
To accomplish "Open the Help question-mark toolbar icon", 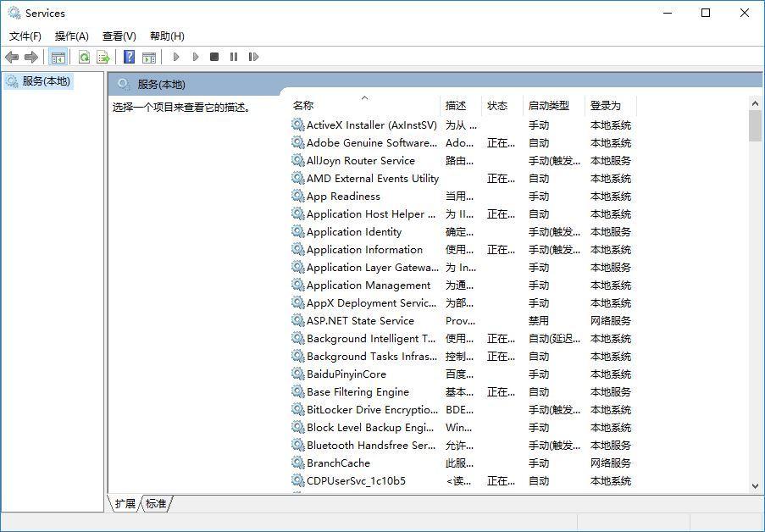I will [129, 57].
